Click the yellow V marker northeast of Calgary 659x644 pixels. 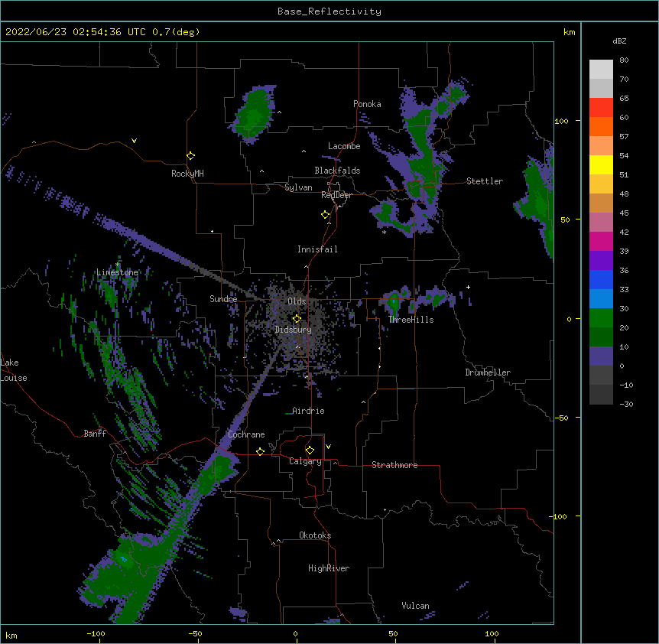[328, 447]
